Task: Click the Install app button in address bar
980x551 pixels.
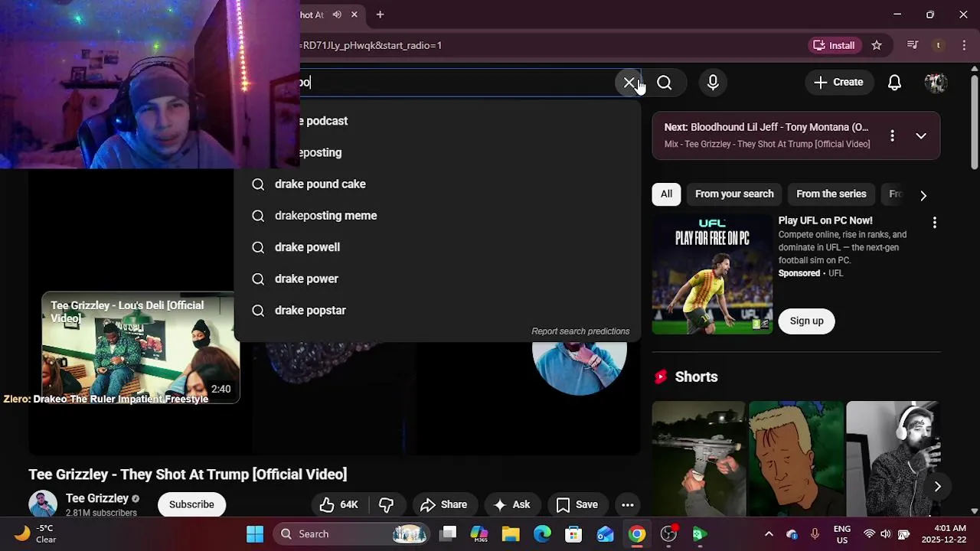Action: (834, 45)
